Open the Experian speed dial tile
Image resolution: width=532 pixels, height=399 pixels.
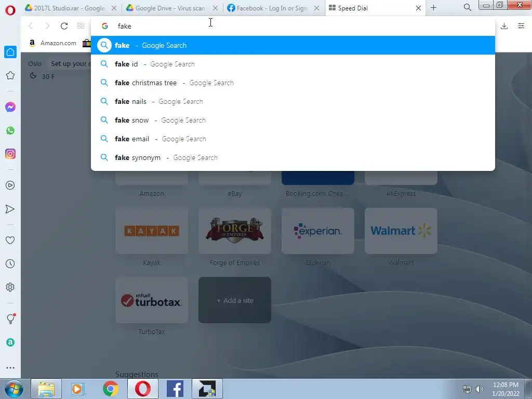[318, 231]
